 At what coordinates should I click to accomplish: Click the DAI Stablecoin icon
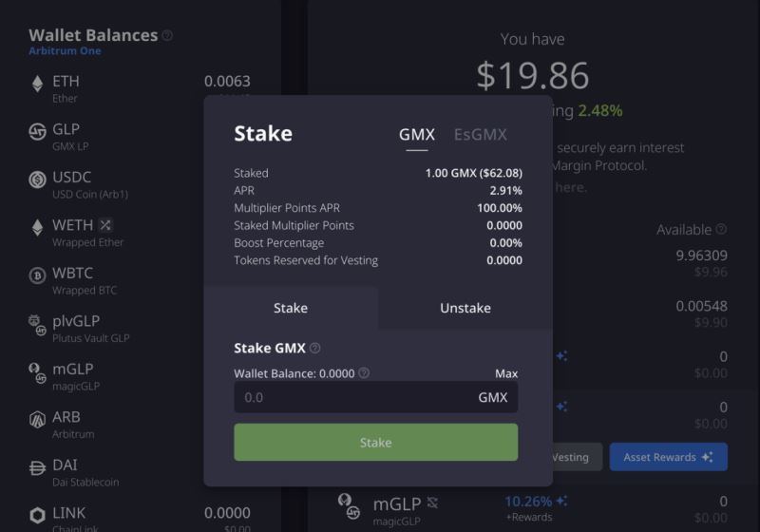tap(37, 467)
